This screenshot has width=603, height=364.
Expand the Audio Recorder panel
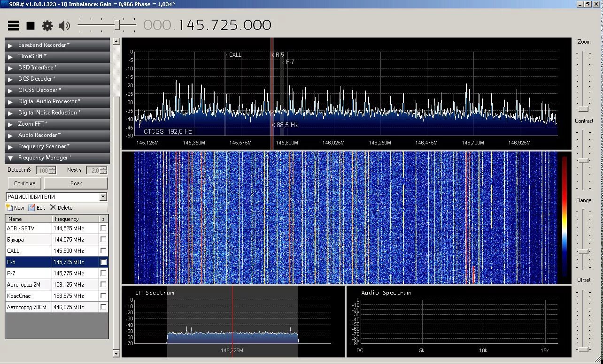(x=57, y=135)
